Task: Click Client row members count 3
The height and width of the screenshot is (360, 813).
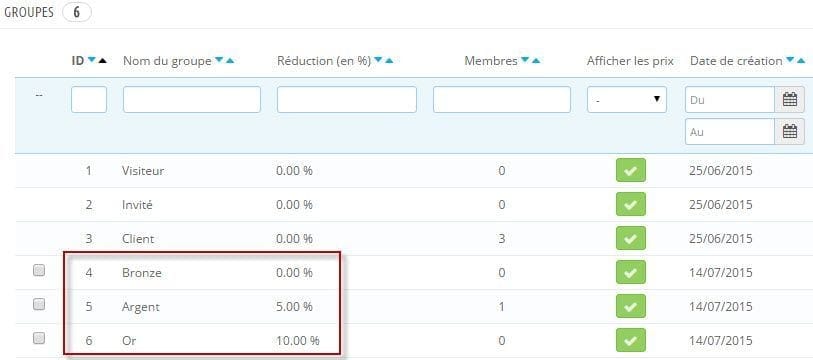Action: coord(501,239)
